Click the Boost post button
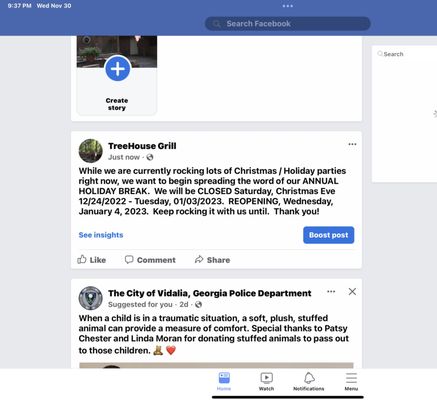 328,235
